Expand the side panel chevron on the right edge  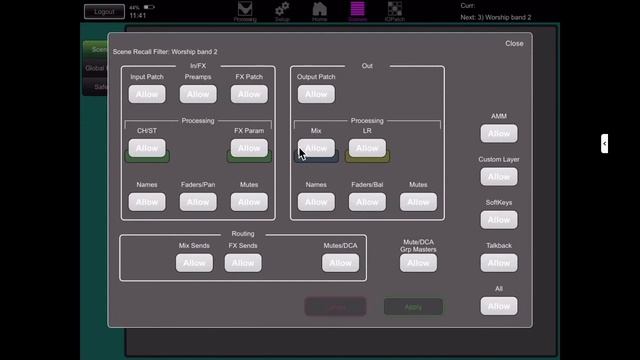[604, 144]
